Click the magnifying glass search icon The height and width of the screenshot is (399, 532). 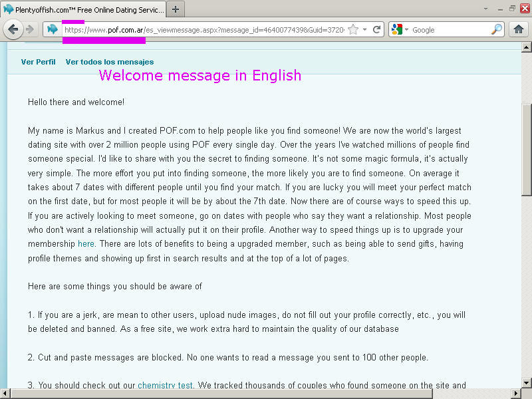click(497, 29)
